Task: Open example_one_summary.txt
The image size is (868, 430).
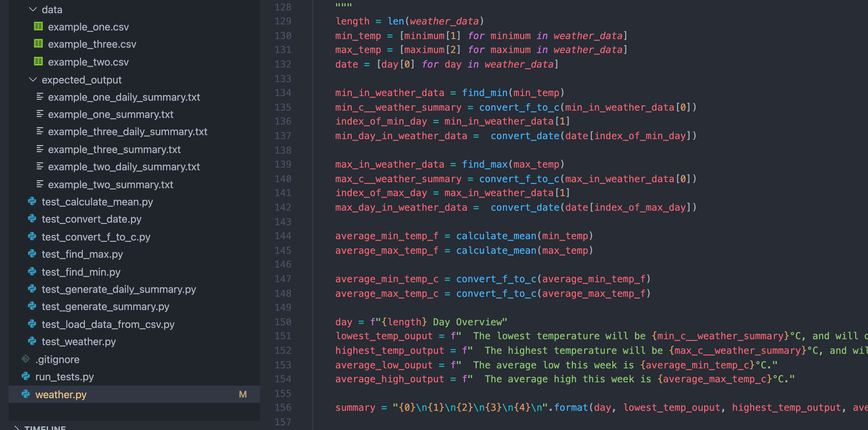Action: [x=110, y=115]
